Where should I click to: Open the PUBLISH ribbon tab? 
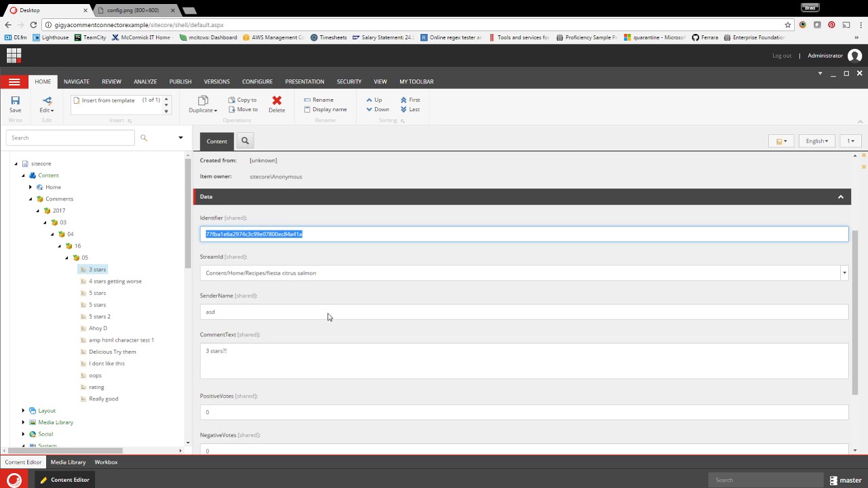180,81
